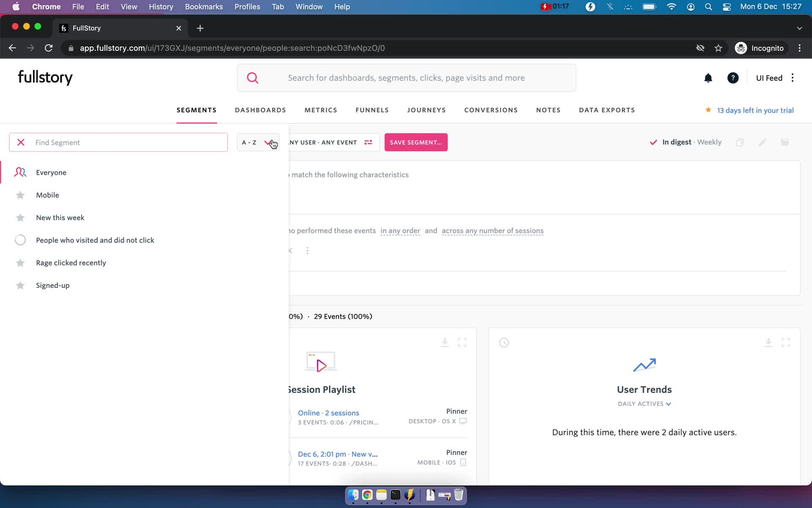
Task: Click the fullstory logo
Action: (45, 77)
